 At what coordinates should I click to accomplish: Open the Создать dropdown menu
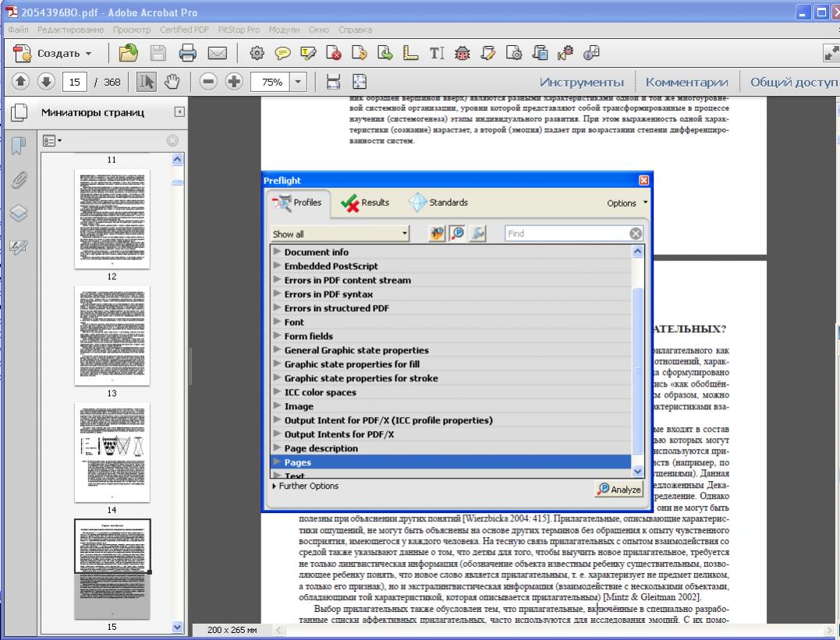coord(52,53)
